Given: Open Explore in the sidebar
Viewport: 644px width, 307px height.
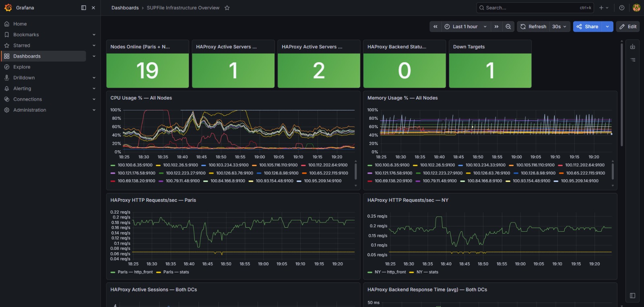Looking at the screenshot, I should click(22, 67).
